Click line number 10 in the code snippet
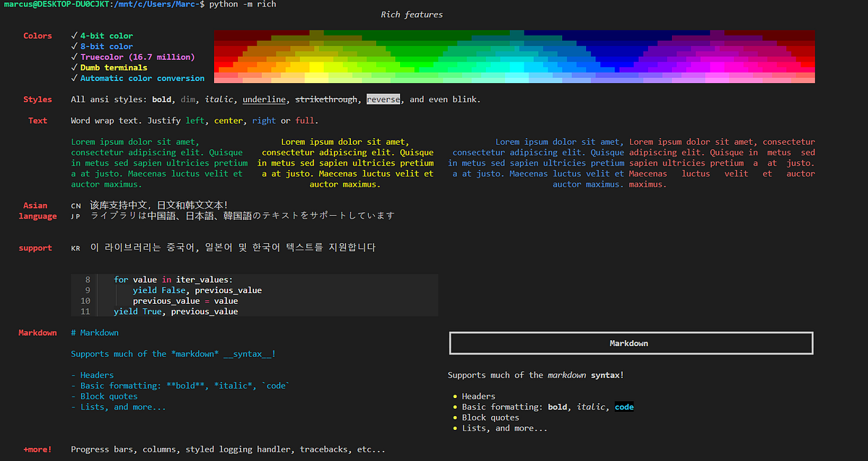This screenshot has width=868, height=461. tap(85, 300)
